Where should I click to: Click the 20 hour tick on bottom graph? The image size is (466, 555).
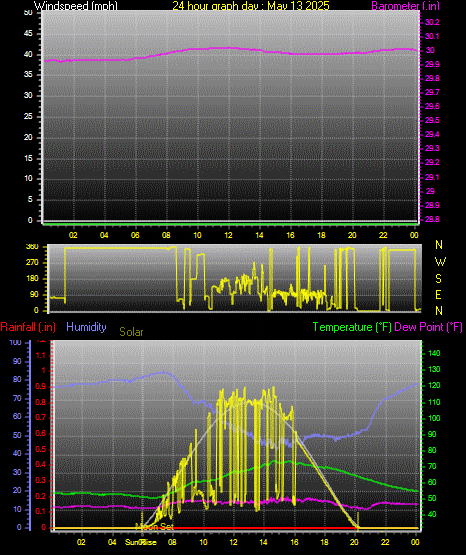354,542
